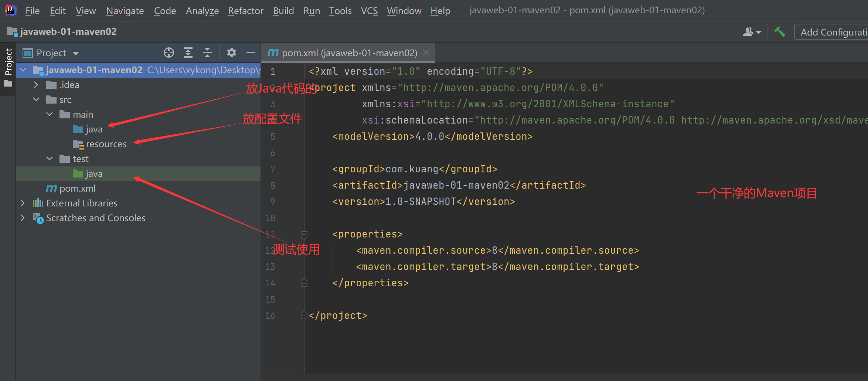Click the modelVersion 4.0.0 line
This screenshot has width=868, height=381.
tap(432, 136)
